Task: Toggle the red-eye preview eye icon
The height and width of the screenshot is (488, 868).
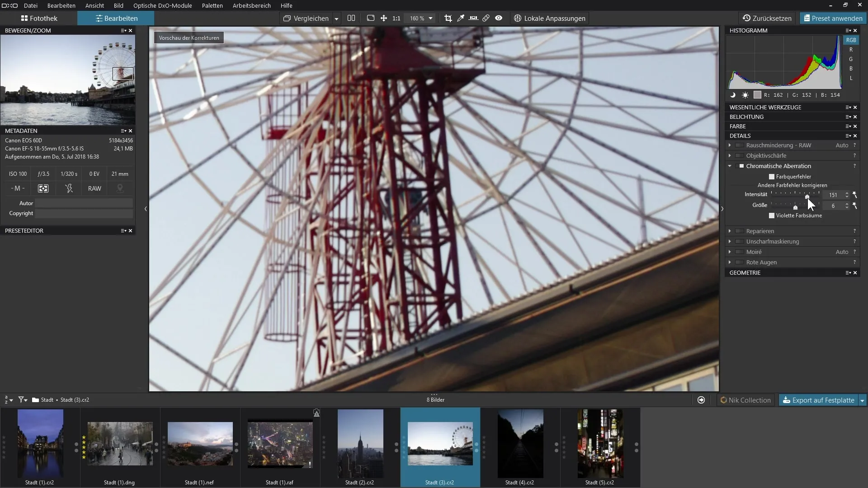Action: 499,18
